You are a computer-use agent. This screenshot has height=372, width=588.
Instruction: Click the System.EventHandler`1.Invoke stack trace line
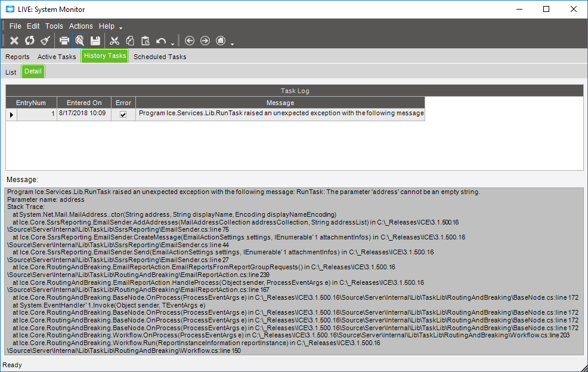(x=109, y=305)
